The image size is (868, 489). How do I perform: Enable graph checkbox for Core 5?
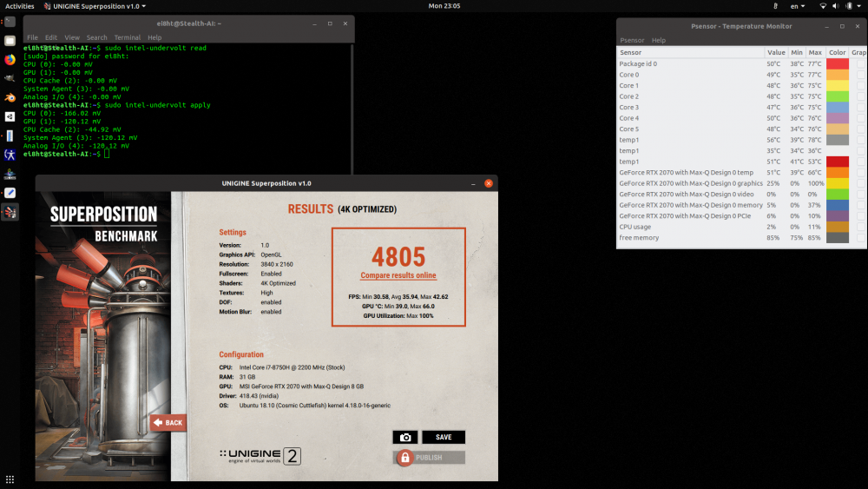pyautogui.click(x=860, y=129)
